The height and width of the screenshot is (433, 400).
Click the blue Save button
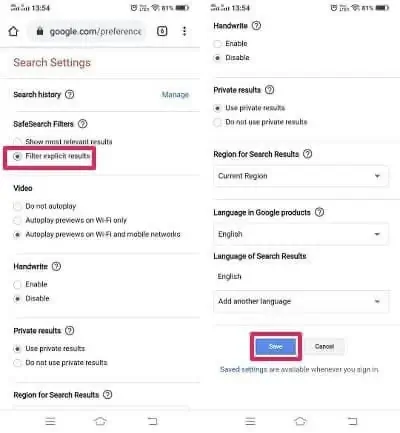coord(276,347)
